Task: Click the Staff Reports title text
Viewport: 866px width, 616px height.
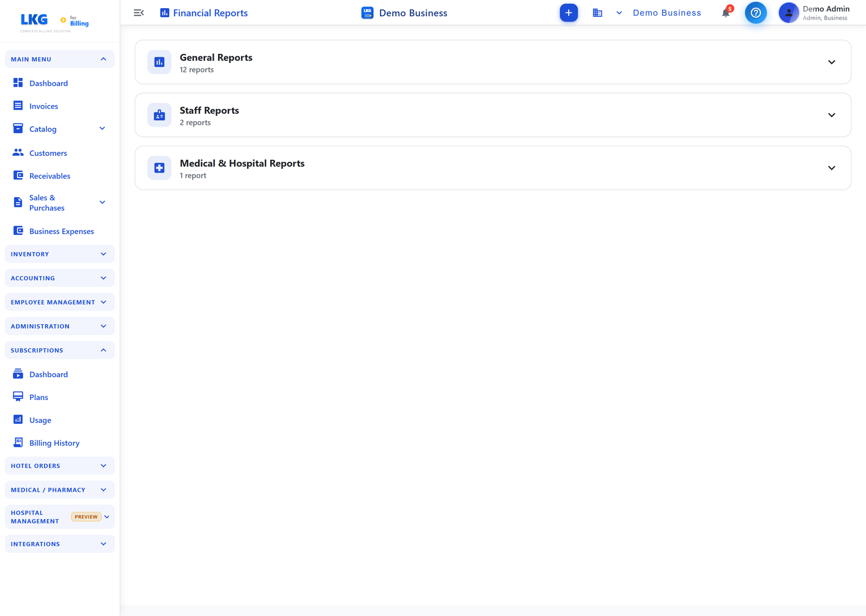Action: [209, 110]
